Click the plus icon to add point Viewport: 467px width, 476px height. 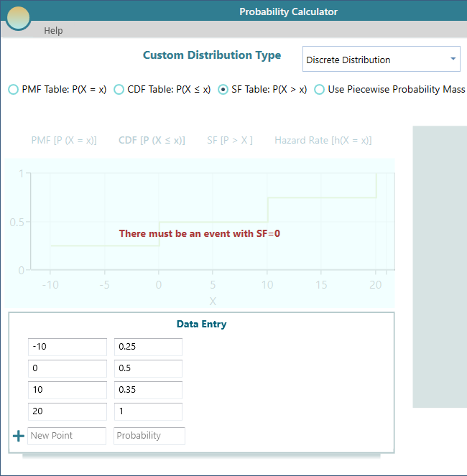click(19, 436)
